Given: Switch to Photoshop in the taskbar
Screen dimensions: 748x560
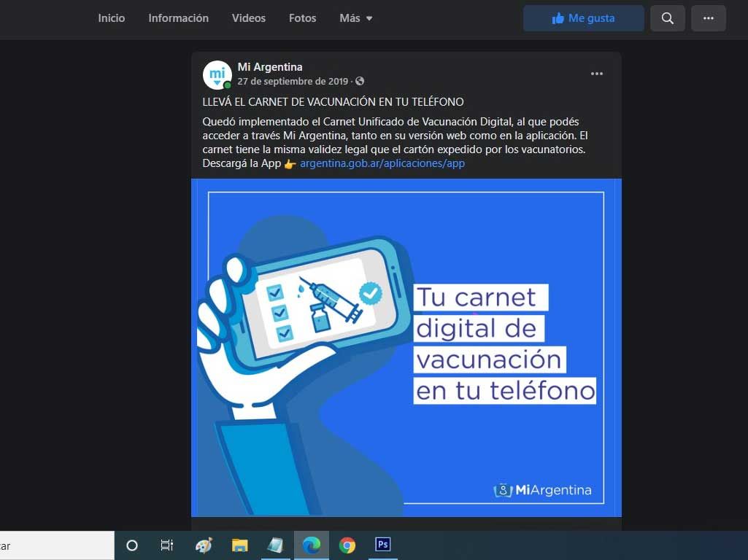Looking at the screenshot, I should (383, 544).
